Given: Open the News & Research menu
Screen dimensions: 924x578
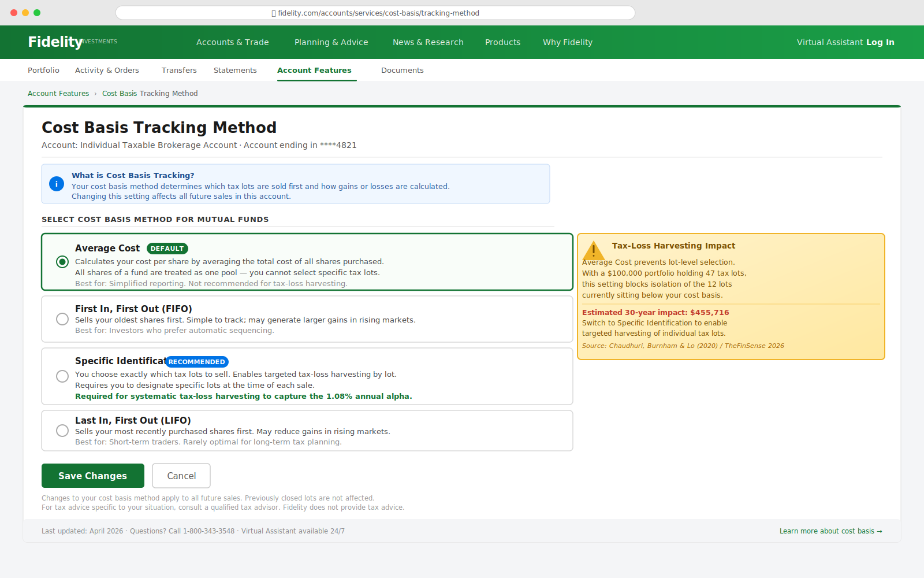Looking at the screenshot, I should 427,42.
